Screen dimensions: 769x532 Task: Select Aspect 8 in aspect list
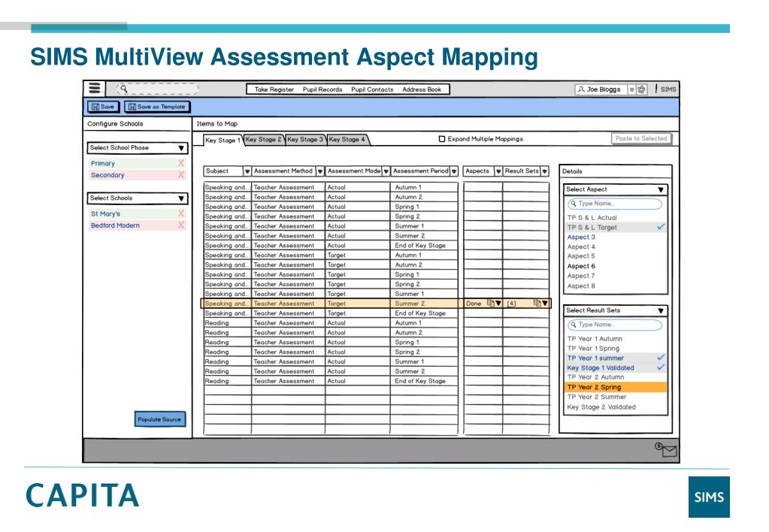(x=581, y=286)
